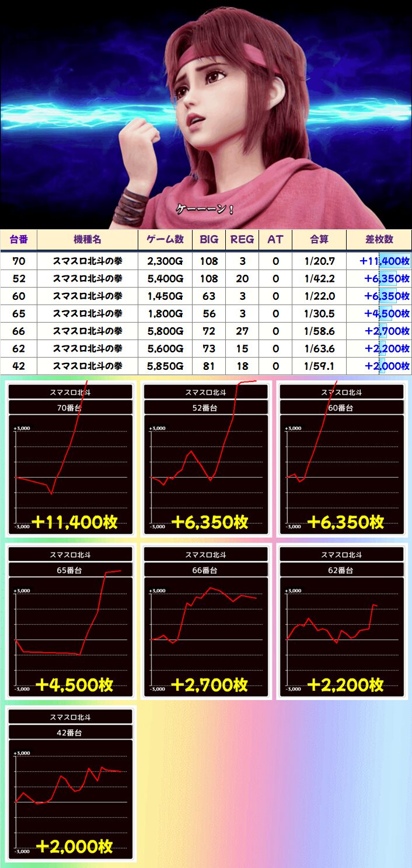Click the 合算 column header
This screenshot has width=412, height=868.
(319, 239)
